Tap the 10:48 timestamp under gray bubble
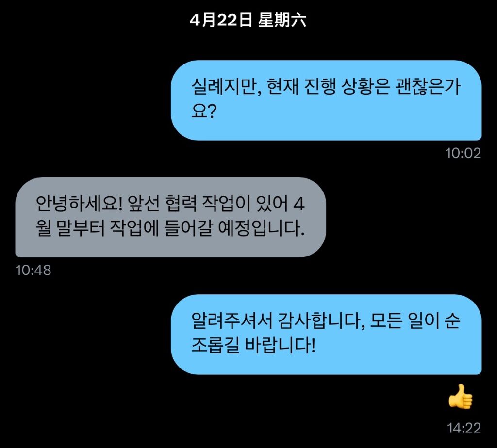Image resolution: width=497 pixels, height=448 pixels. pos(33,271)
